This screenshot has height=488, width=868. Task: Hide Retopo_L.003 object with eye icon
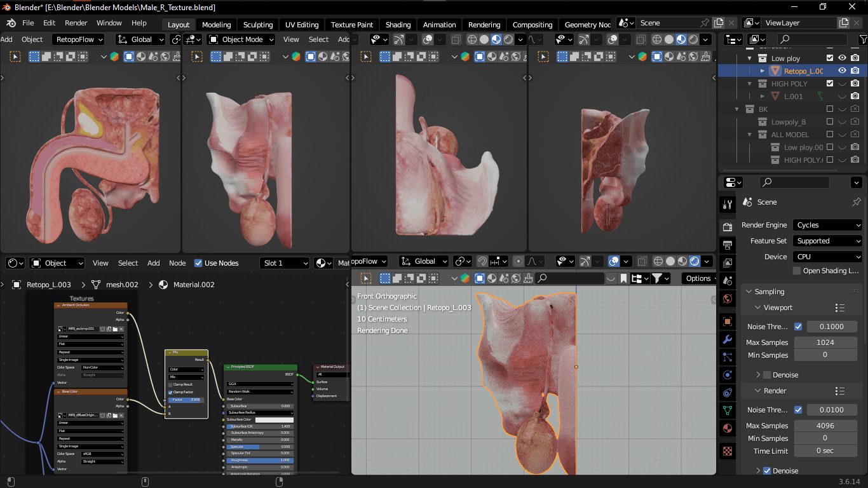click(x=842, y=71)
